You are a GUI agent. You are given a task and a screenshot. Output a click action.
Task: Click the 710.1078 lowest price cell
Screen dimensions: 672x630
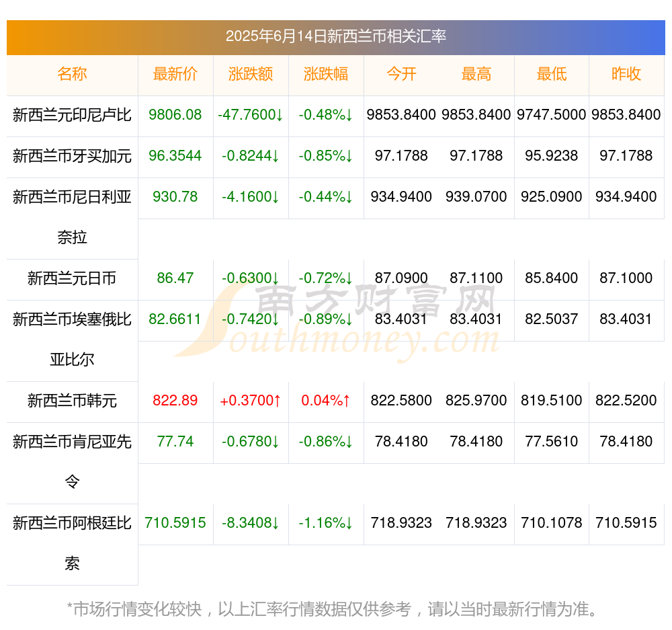552,523
